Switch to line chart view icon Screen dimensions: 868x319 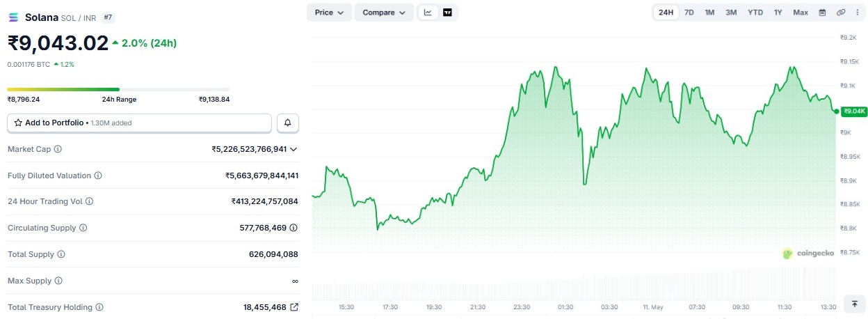[x=428, y=13]
